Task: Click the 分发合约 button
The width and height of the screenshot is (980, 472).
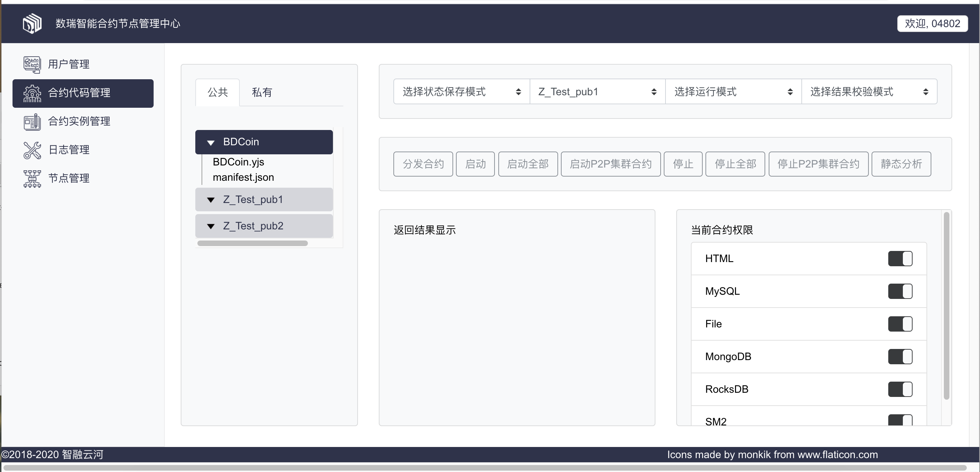Action: pos(423,164)
